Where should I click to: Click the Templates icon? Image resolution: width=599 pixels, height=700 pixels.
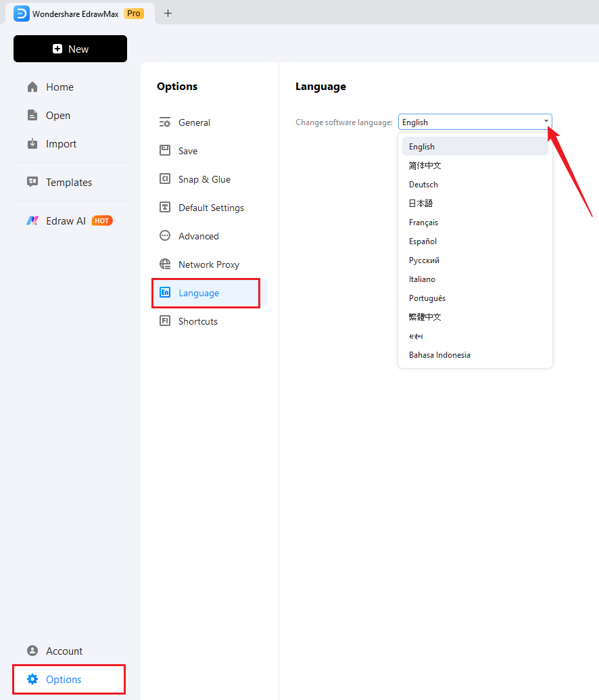(32, 182)
